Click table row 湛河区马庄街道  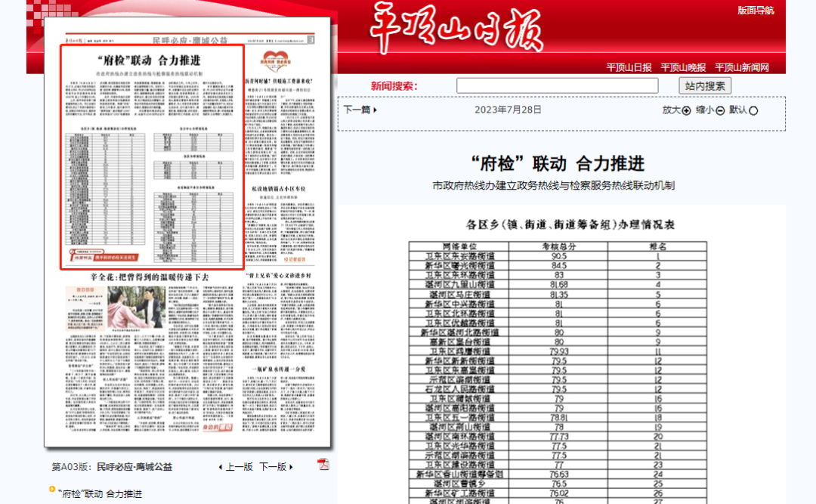pyautogui.click(x=558, y=294)
